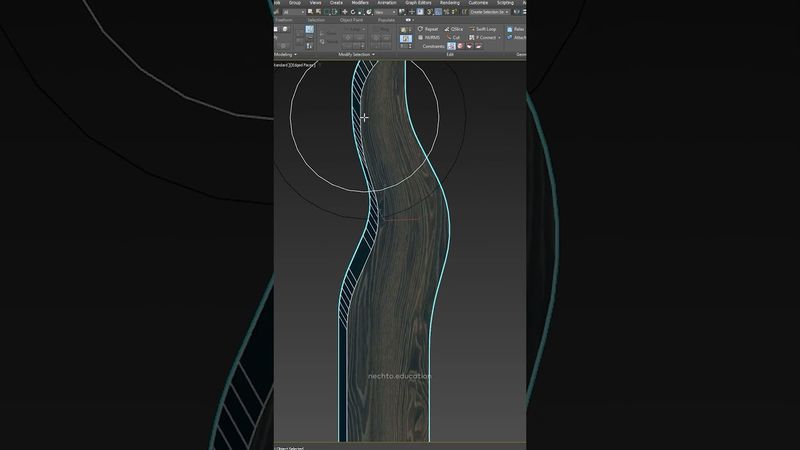Open the Modifiers menu
This screenshot has width=800, height=450.
tap(360, 3)
